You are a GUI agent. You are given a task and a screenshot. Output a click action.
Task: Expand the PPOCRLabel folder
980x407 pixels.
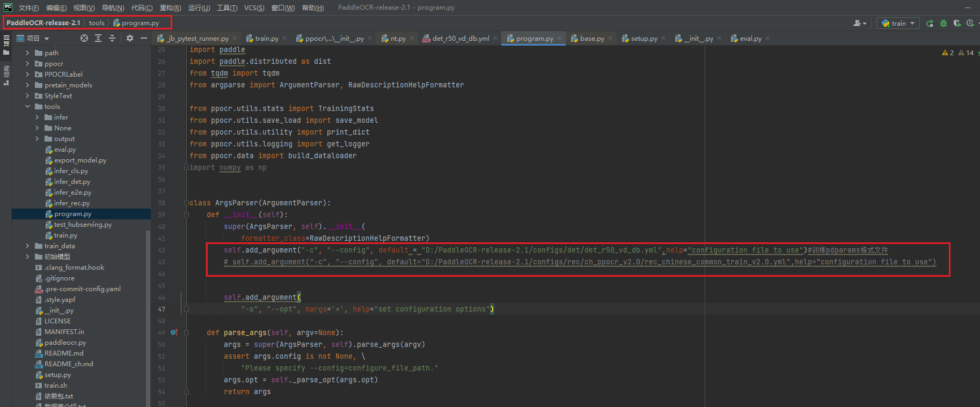[27, 75]
